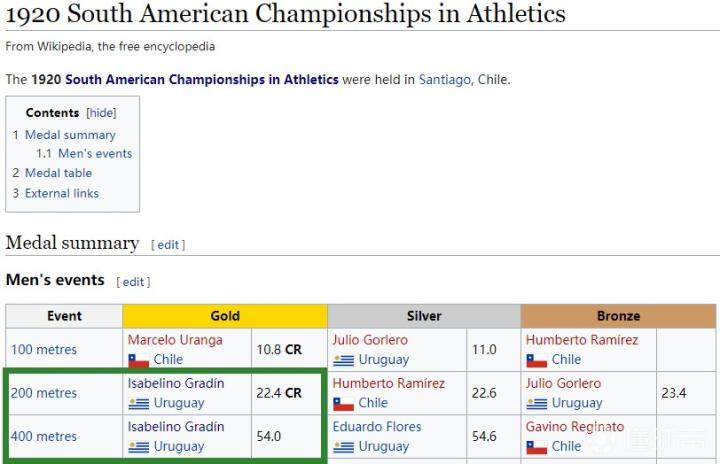The height and width of the screenshot is (464, 720).
Task: Open the Isabelino Gradín link in 200 metres row
Action: (x=176, y=383)
